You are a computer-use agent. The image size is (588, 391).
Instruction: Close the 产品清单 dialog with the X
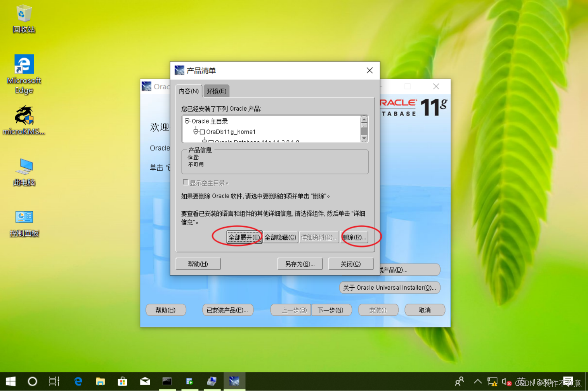coord(369,70)
